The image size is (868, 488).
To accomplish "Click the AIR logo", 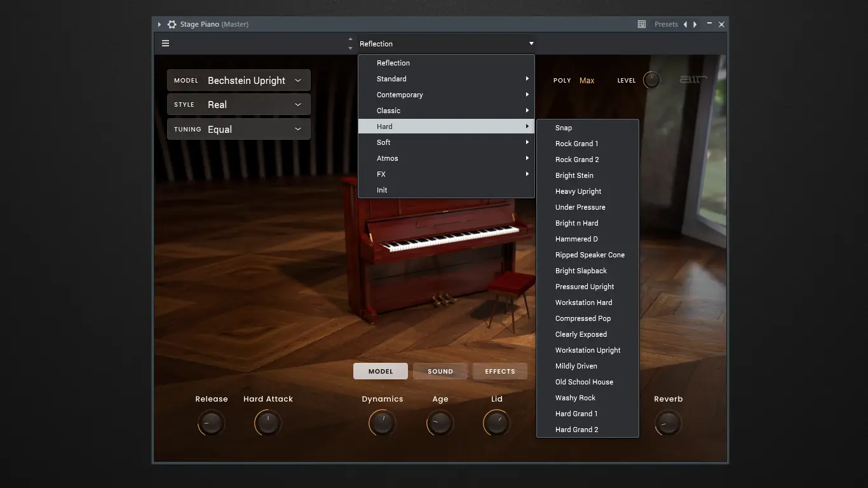I will pyautogui.click(x=692, y=79).
